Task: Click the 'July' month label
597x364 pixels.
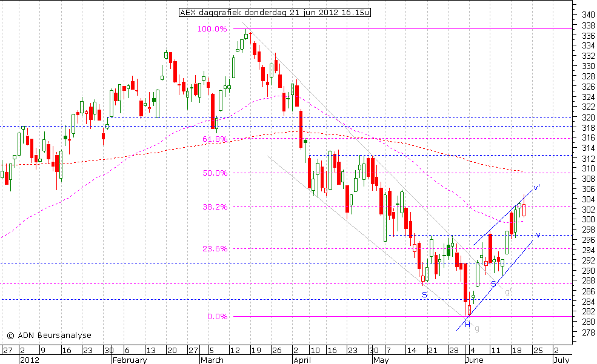Action: [562, 360]
